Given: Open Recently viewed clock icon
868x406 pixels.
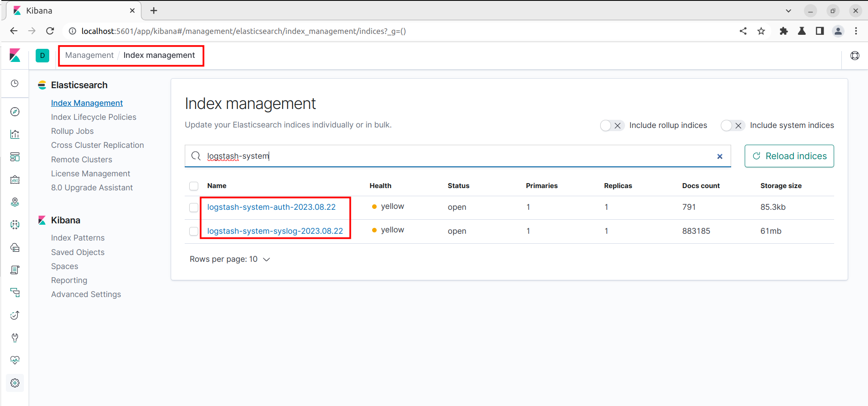Looking at the screenshot, I should click(15, 84).
